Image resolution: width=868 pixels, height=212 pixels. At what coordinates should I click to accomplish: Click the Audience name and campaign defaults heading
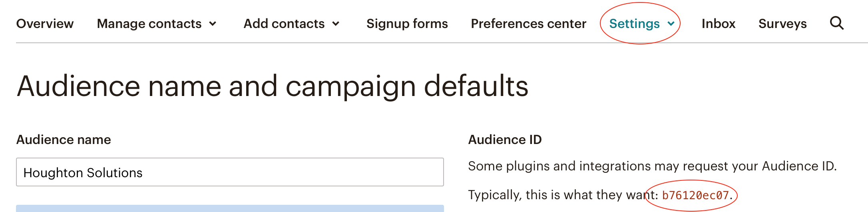(x=272, y=86)
